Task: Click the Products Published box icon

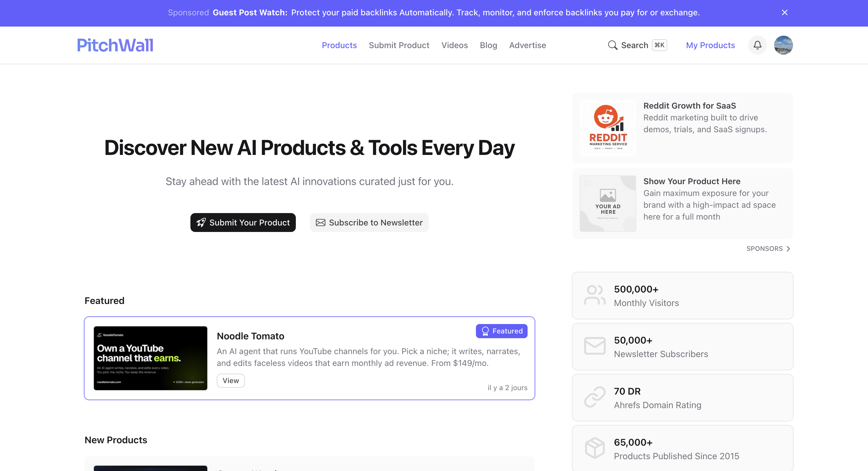Action: pos(594,448)
